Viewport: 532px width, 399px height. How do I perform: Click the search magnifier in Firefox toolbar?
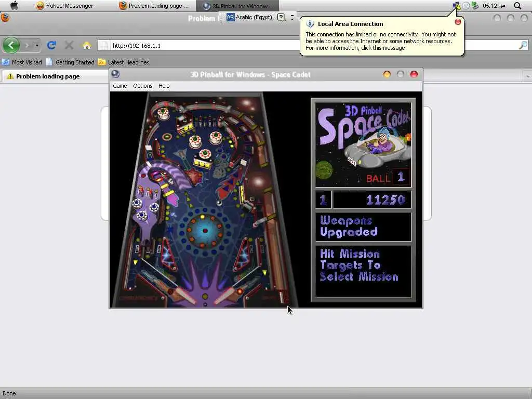click(x=523, y=45)
